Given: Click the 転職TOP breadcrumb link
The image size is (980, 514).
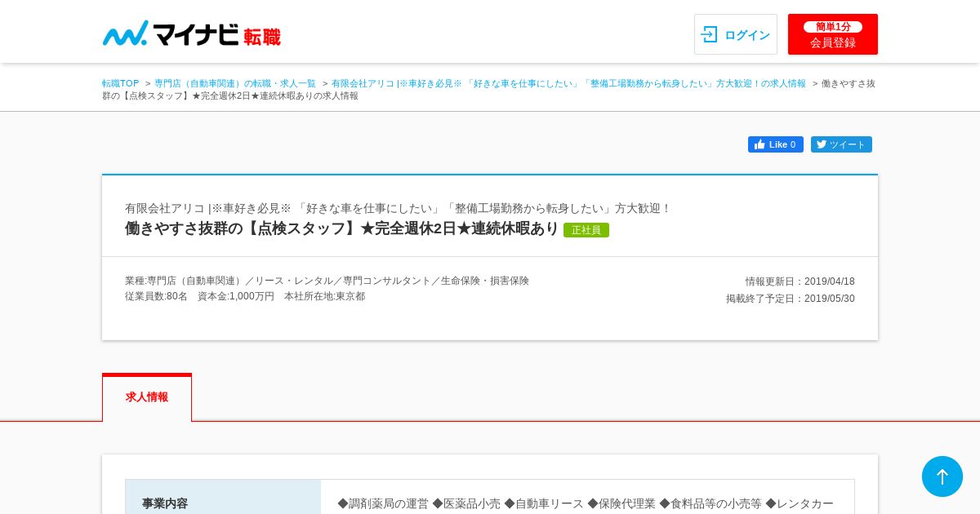Looking at the screenshot, I should [x=121, y=83].
